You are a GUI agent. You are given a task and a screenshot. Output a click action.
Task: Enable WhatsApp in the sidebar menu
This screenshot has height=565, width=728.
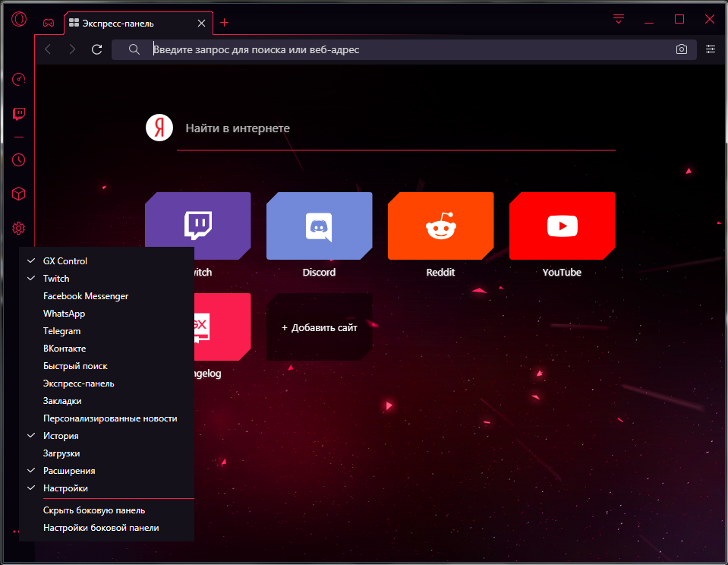click(106, 313)
